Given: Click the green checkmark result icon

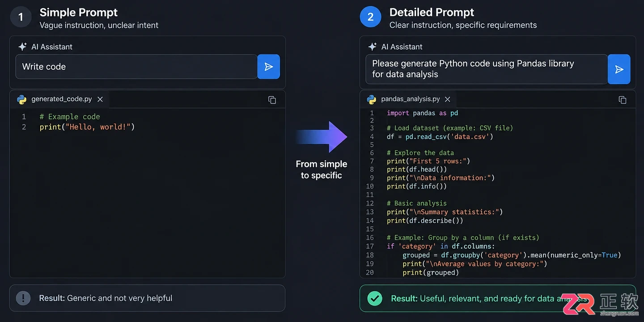Looking at the screenshot, I should 375,298.
